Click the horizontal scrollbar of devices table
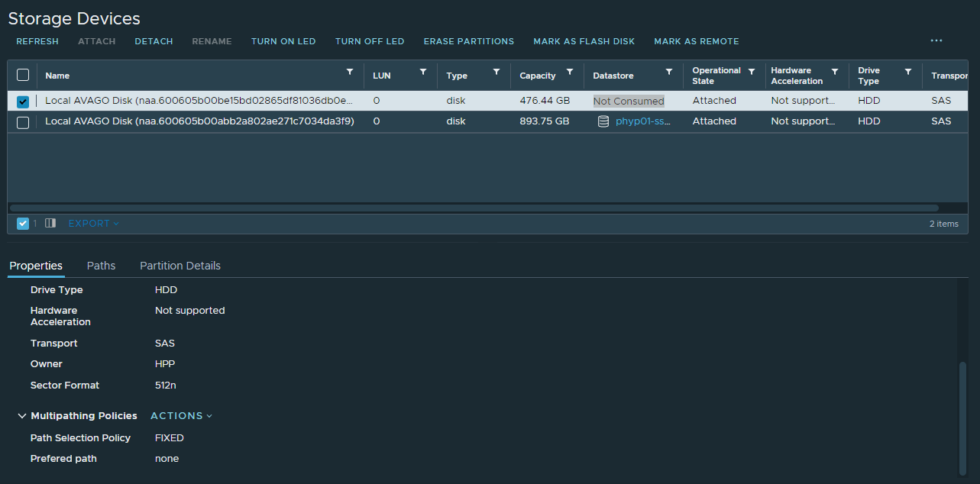 pos(474,208)
